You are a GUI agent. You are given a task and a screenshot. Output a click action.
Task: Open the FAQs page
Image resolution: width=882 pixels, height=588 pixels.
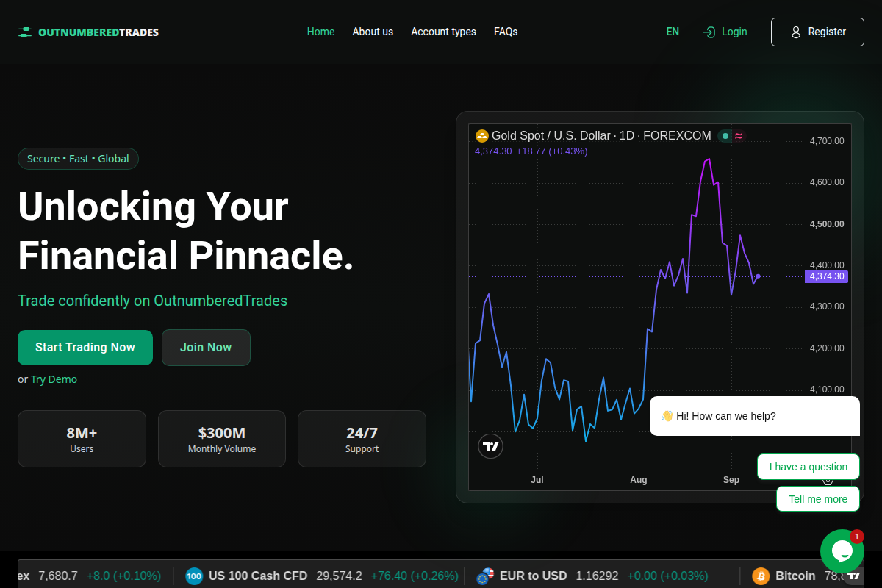point(506,32)
